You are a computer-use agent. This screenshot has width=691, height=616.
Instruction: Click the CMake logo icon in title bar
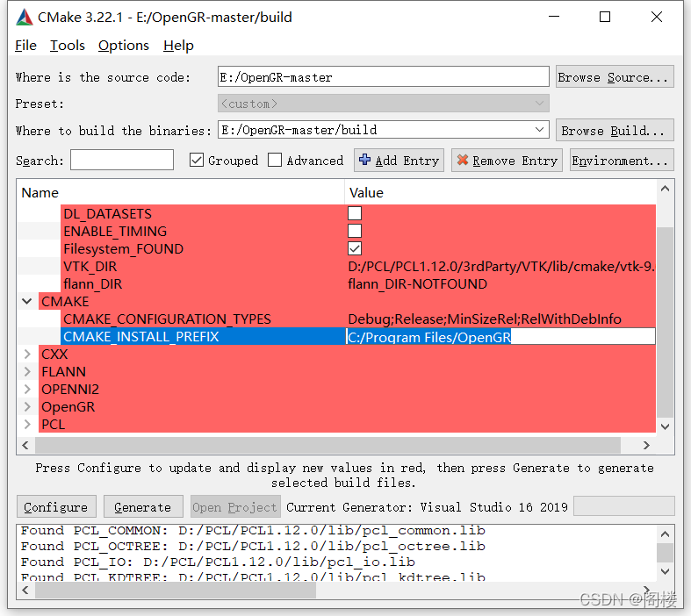point(25,18)
